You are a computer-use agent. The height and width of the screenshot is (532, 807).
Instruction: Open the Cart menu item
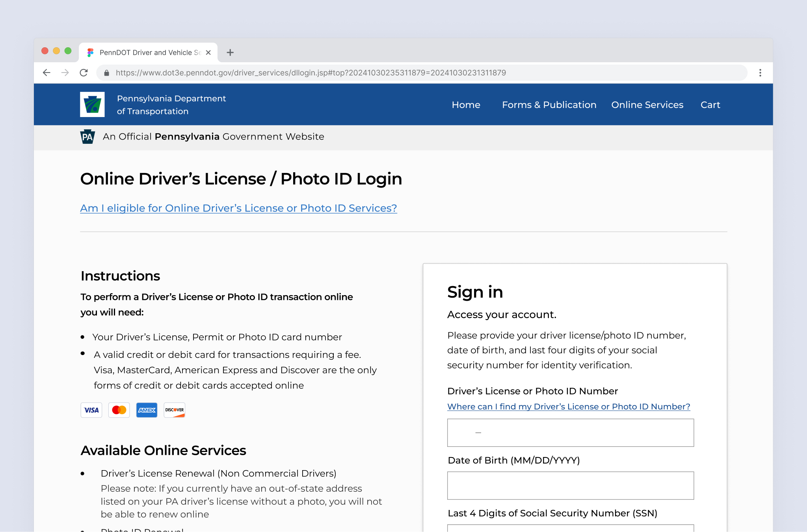click(x=710, y=105)
